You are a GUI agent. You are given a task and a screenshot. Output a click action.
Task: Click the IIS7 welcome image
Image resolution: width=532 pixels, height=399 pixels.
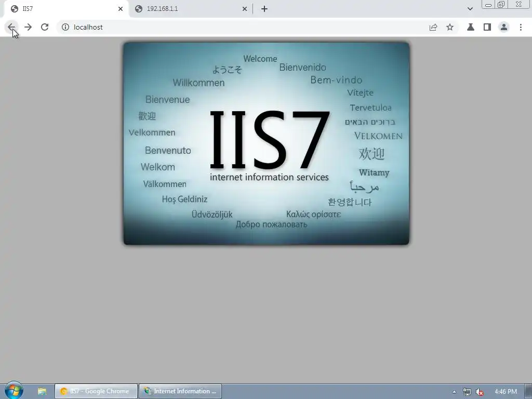(x=267, y=143)
